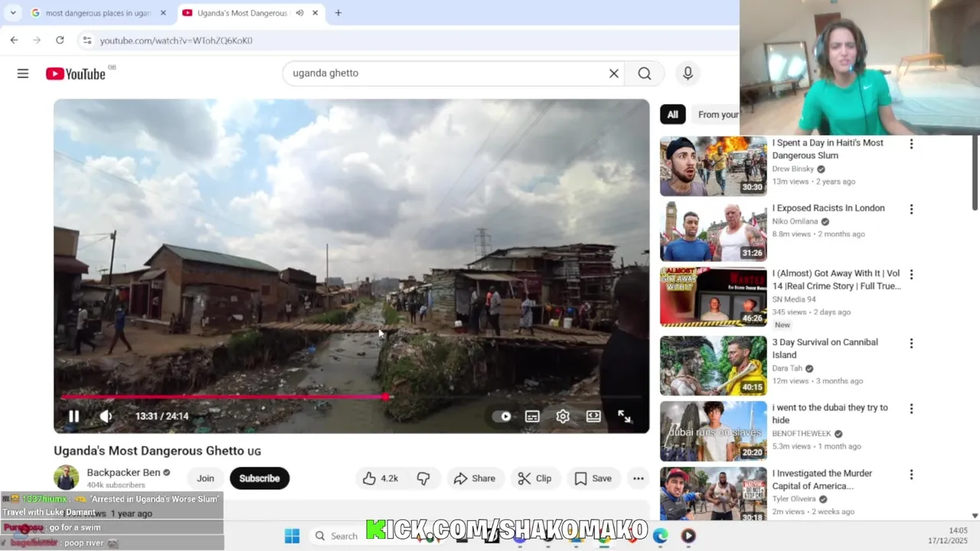980x551 pixels.
Task: Open the title I Investigated the Murder Capital of America
Action: click(x=822, y=480)
